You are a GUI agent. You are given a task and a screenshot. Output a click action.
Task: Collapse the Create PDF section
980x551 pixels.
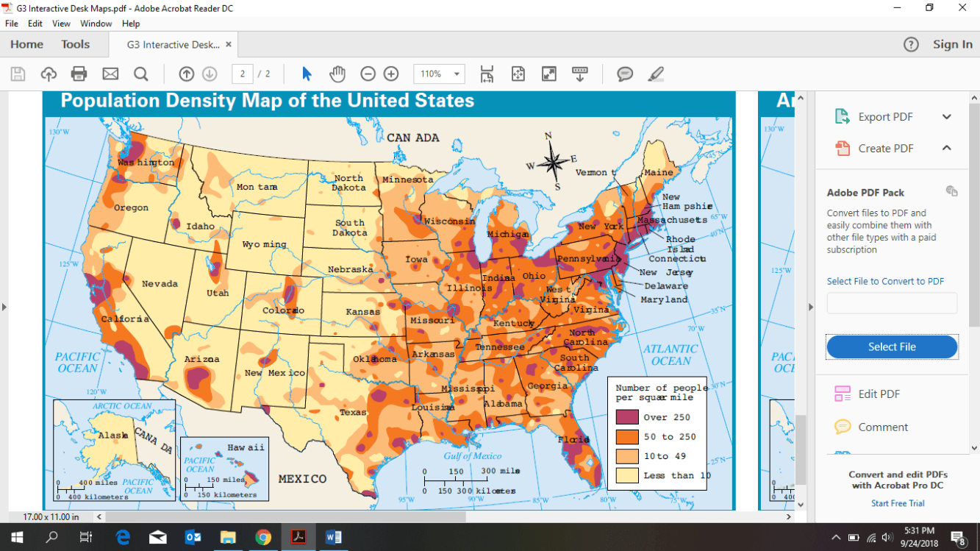(x=947, y=148)
